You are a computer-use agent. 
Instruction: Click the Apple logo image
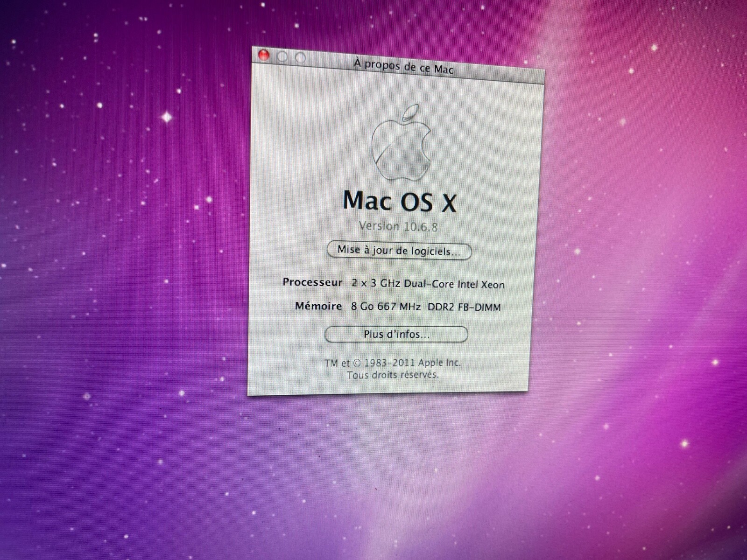402,143
